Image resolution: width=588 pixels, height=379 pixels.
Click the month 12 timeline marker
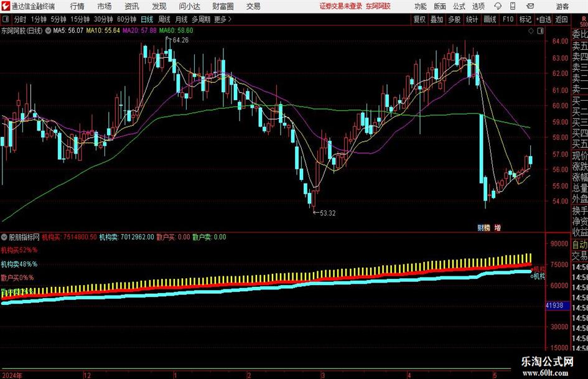pos(87,375)
